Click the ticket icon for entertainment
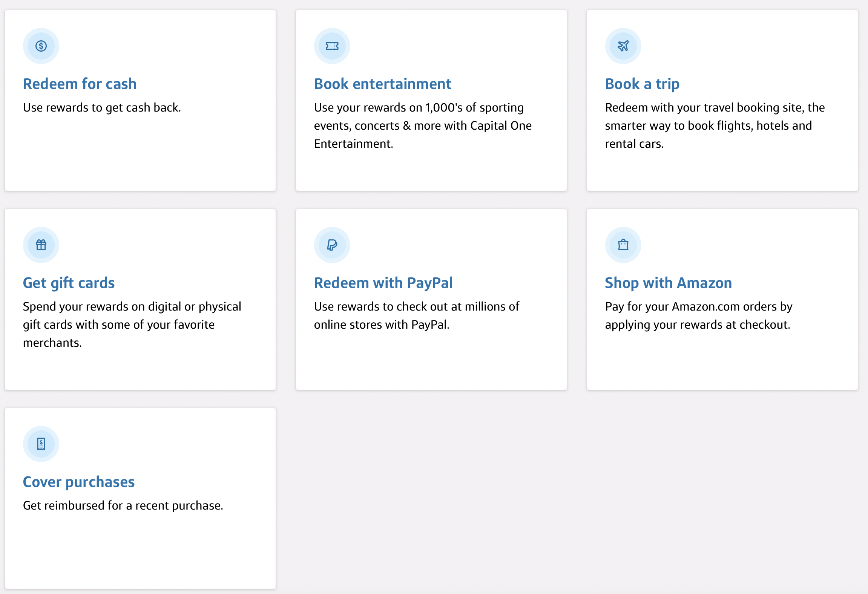 pos(332,46)
